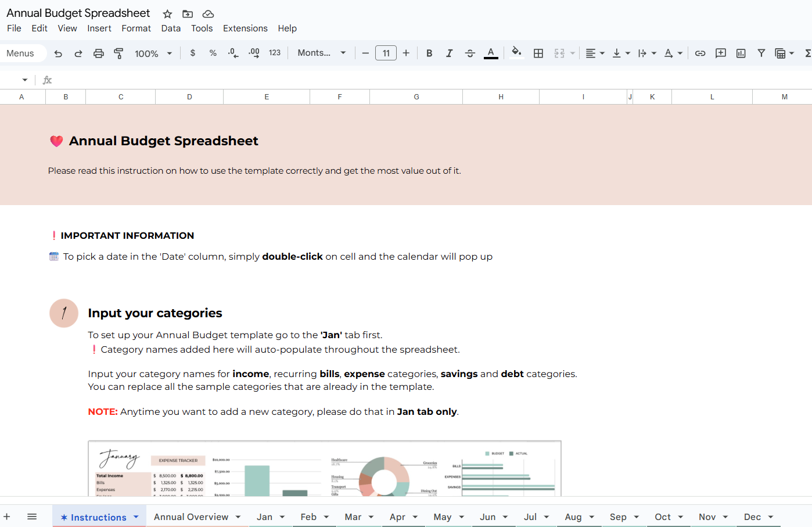The height and width of the screenshot is (527, 812).
Task: Insert a link
Action: click(x=700, y=53)
